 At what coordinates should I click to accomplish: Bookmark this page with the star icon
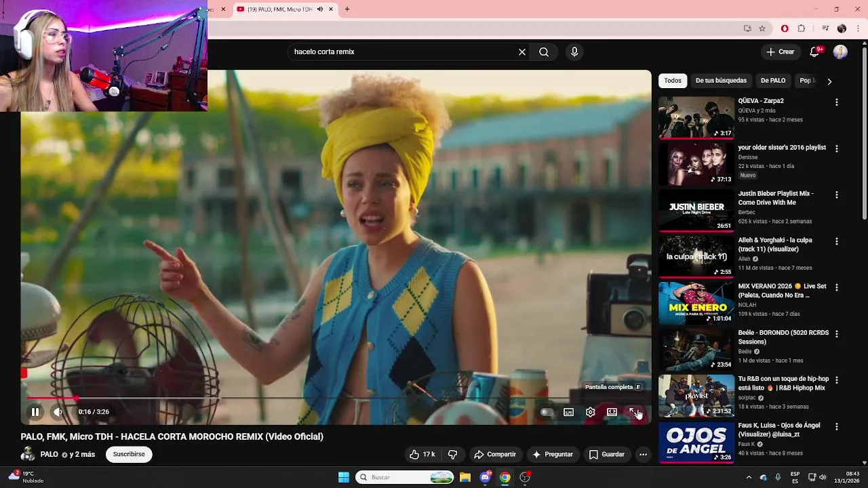762,28
